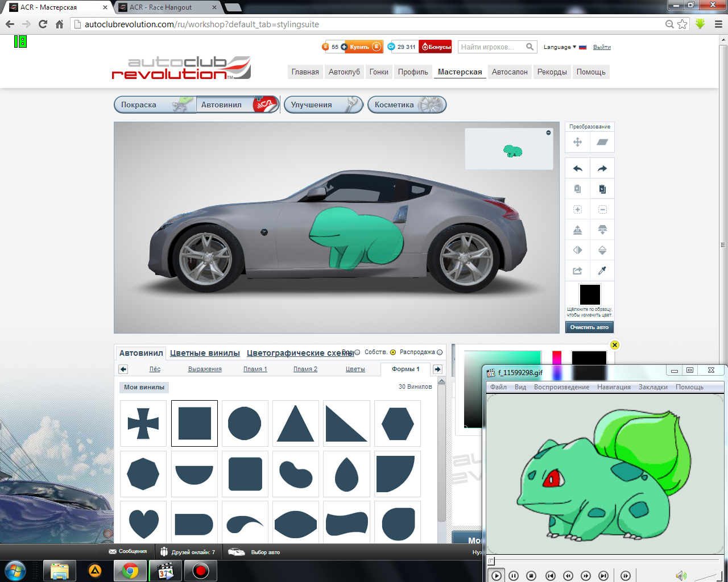Click the Chrome icon in the taskbar
This screenshot has height=582, width=728.
[130, 571]
